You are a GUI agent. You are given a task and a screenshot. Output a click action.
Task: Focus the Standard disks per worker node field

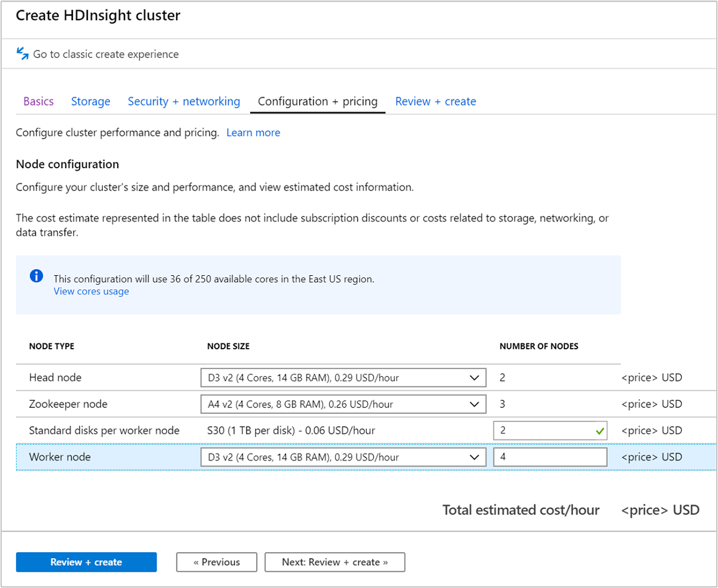point(541,431)
